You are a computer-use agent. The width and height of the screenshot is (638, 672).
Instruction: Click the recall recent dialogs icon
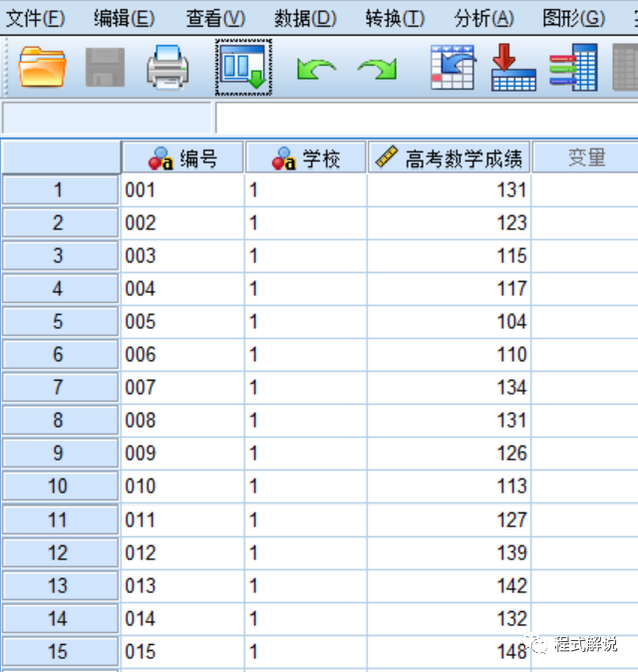tap(243, 67)
